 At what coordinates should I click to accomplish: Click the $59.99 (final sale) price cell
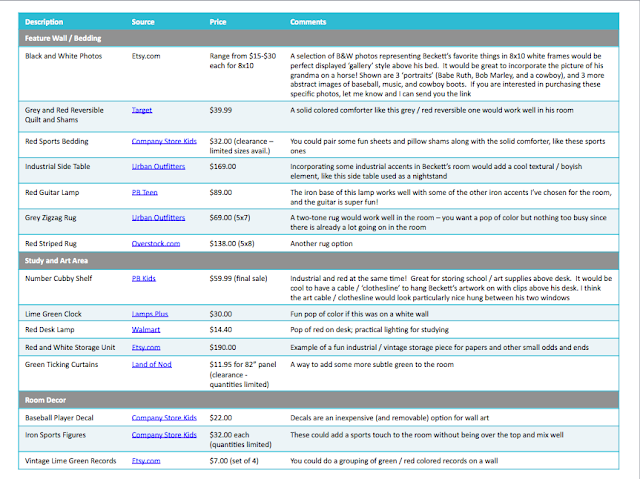click(238, 279)
